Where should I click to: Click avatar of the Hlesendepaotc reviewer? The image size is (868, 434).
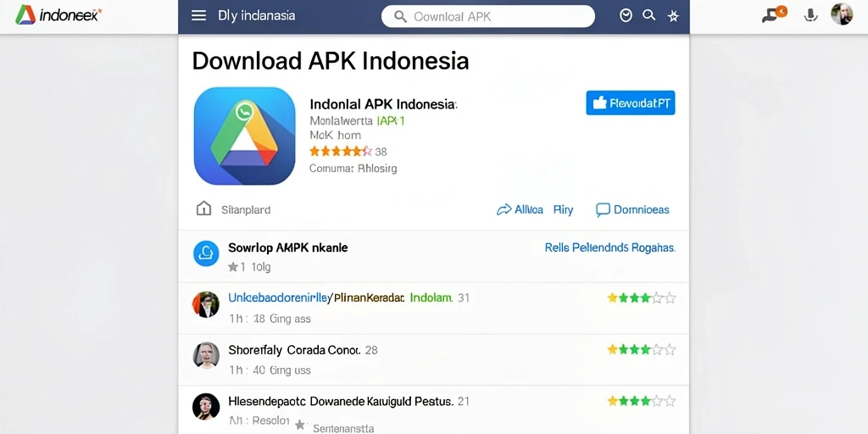click(x=206, y=407)
